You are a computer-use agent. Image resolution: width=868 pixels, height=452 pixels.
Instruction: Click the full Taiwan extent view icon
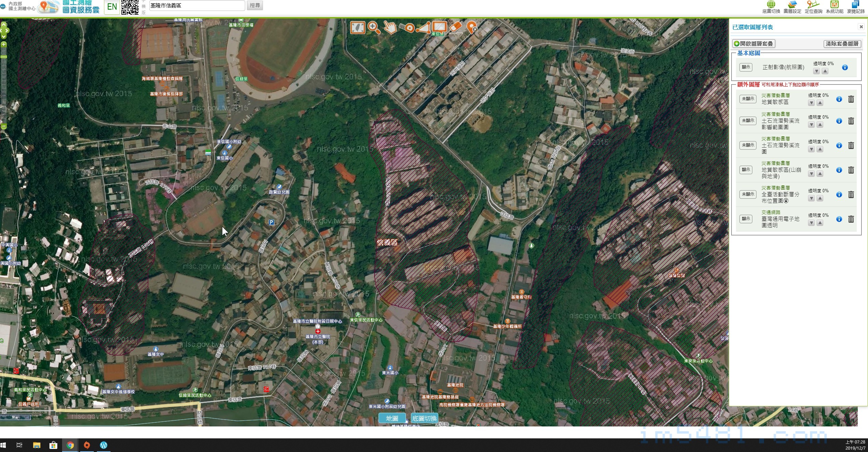(357, 28)
